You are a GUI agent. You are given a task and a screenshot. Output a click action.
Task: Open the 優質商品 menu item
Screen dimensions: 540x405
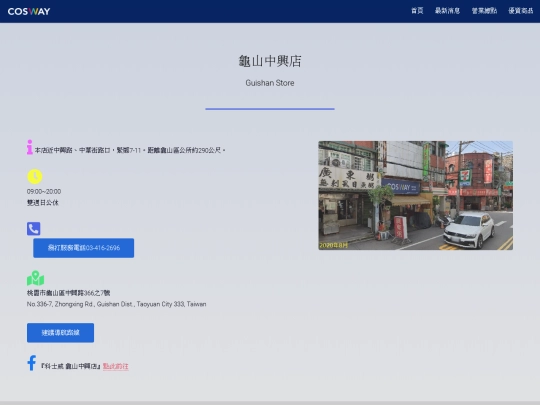520,11
